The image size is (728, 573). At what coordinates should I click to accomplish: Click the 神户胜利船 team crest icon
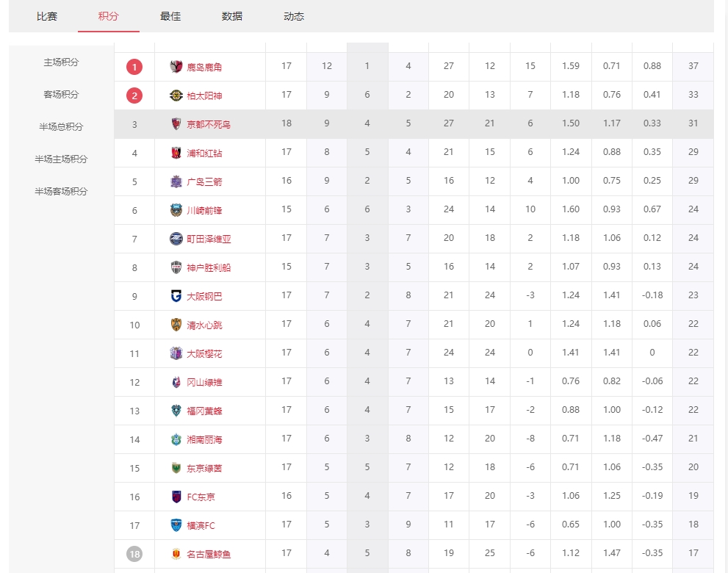click(x=176, y=267)
